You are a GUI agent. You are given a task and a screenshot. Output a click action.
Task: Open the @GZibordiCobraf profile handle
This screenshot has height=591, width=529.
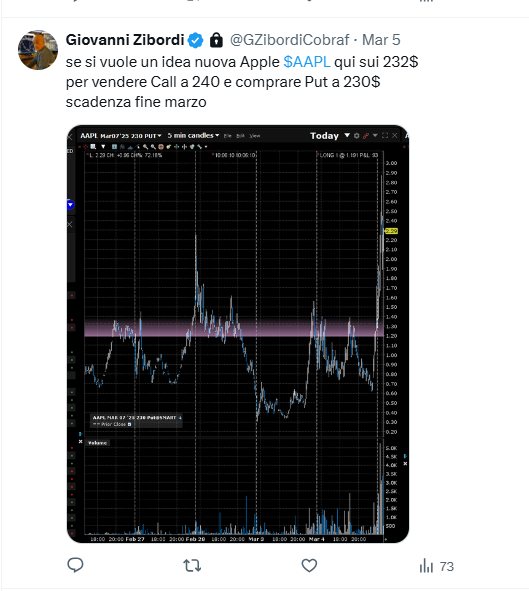tap(289, 40)
